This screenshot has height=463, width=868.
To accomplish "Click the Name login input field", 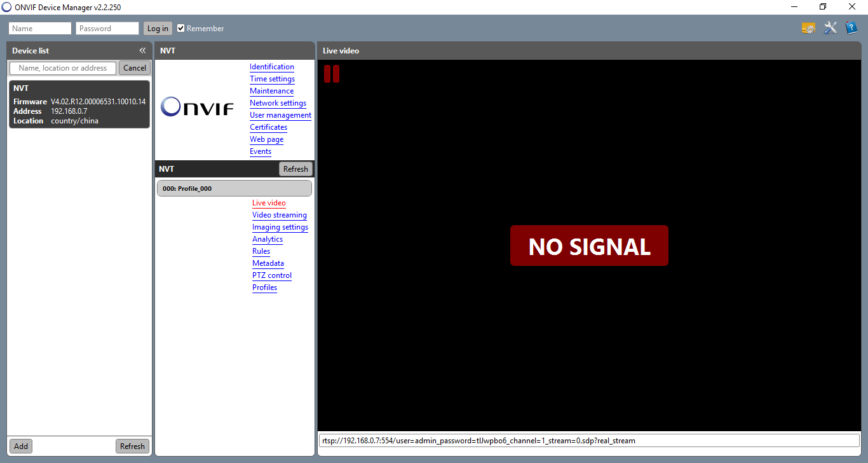I will tap(40, 29).
